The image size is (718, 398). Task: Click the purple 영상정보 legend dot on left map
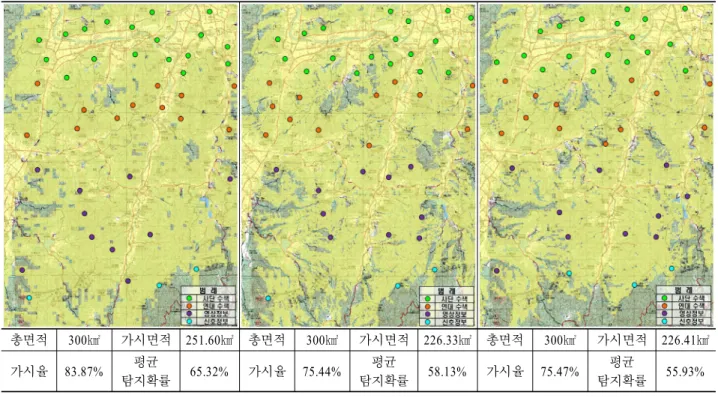point(189,313)
